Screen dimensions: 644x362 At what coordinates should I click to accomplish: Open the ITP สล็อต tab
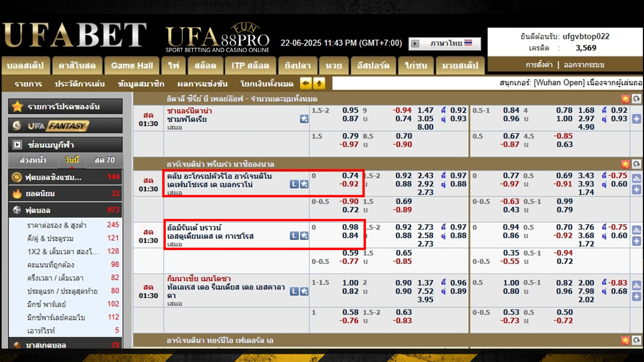(251, 65)
